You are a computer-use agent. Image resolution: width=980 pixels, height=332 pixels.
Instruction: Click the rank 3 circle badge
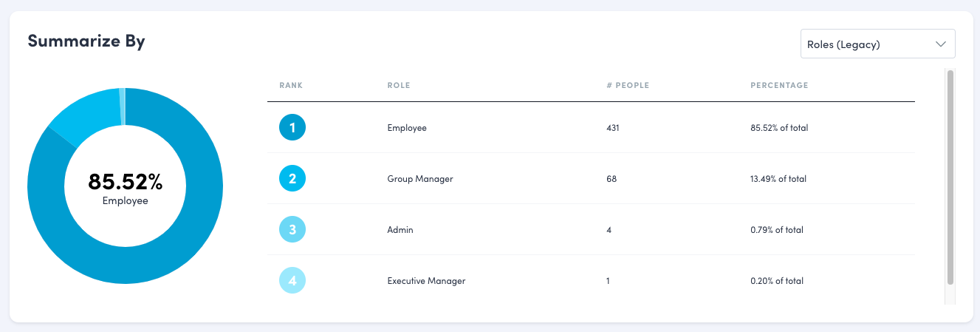292,230
